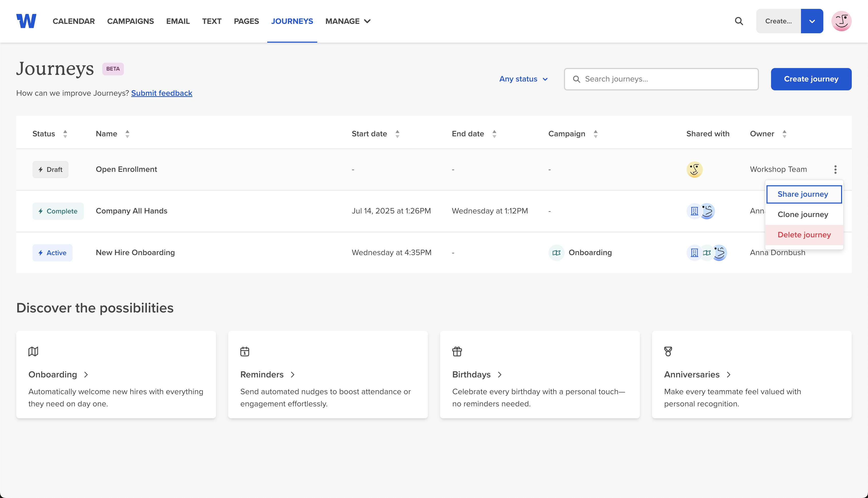Open the Submit feedback link
This screenshot has width=868, height=498.
(161, 93)
